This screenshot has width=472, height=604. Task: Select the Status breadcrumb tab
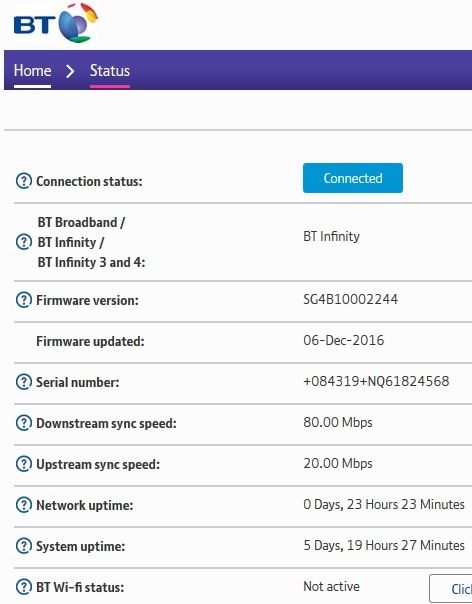110,71
